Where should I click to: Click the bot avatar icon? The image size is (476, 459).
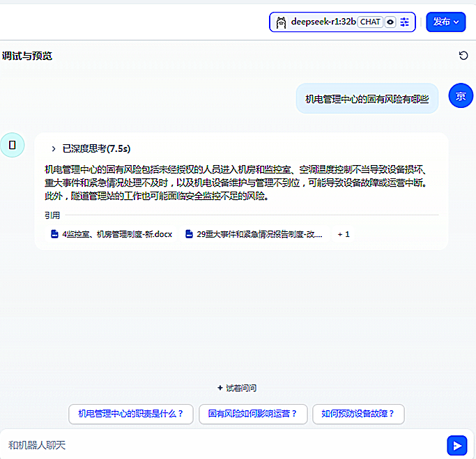coord(12,144)
